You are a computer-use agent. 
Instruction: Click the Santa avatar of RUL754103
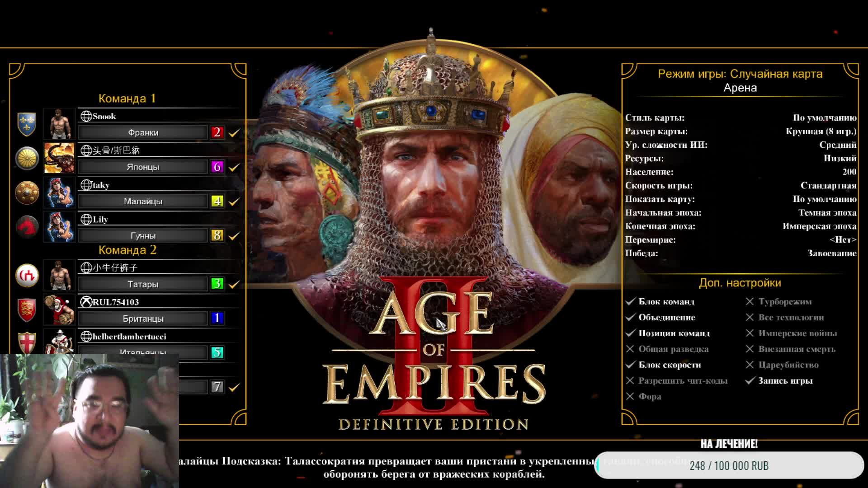point(59,310)
